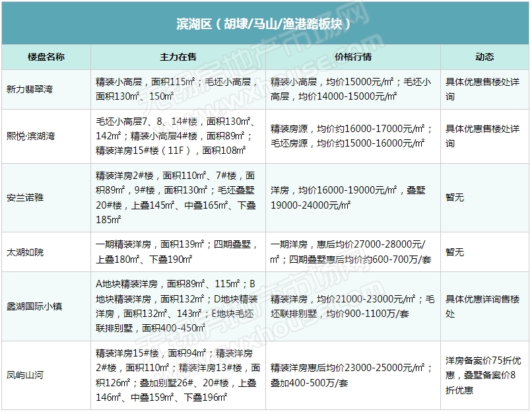Choose the 凤屿山河 property name

coord(25,375)
